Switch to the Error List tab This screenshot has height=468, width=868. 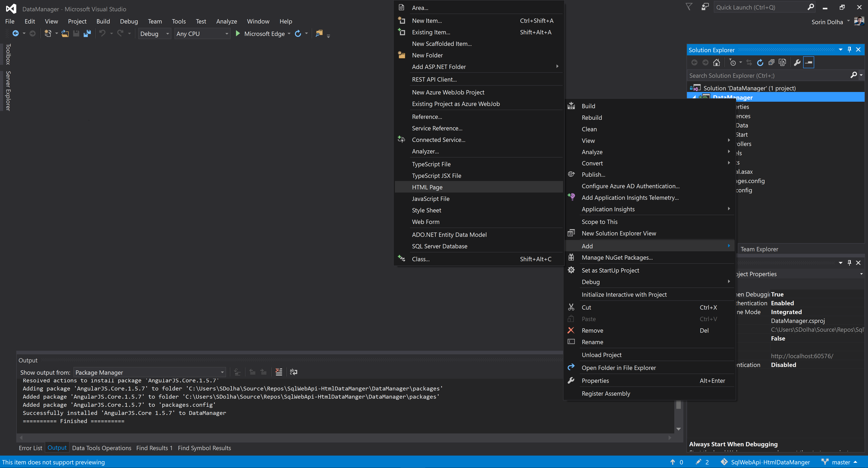tap(30, 448)
